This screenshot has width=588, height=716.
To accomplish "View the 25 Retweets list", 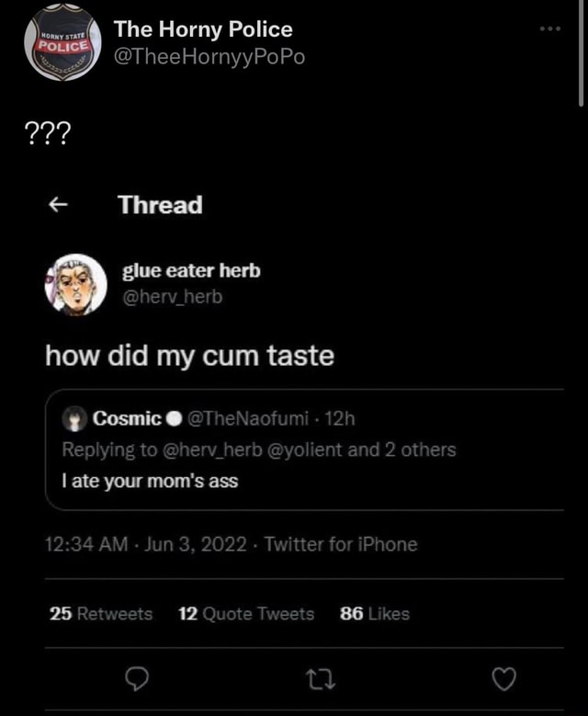I will pos(101,614).
